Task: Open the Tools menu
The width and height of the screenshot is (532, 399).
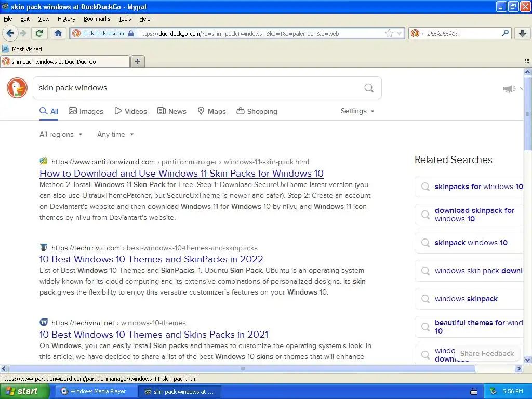Action: (x=125, y=19)
